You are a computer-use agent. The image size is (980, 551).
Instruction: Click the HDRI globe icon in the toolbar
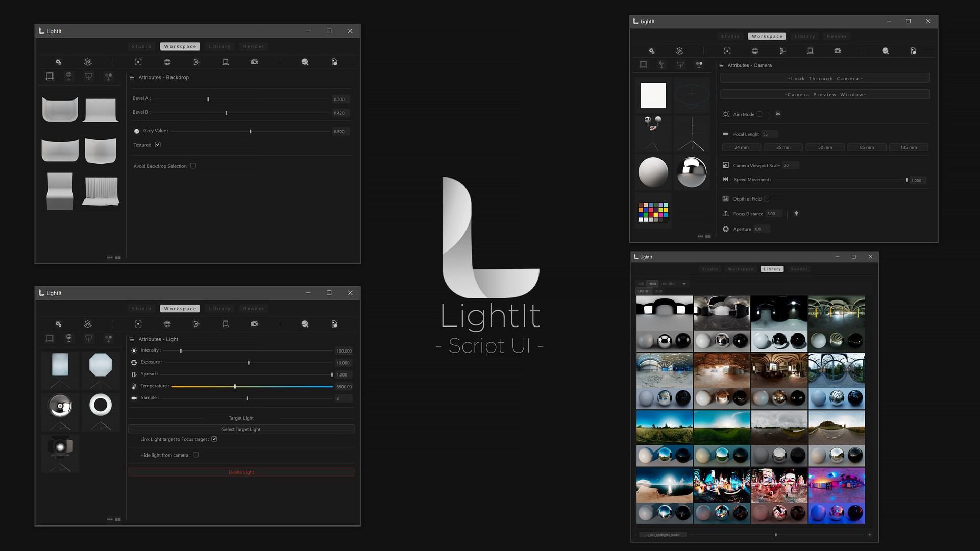click(167, 62)
